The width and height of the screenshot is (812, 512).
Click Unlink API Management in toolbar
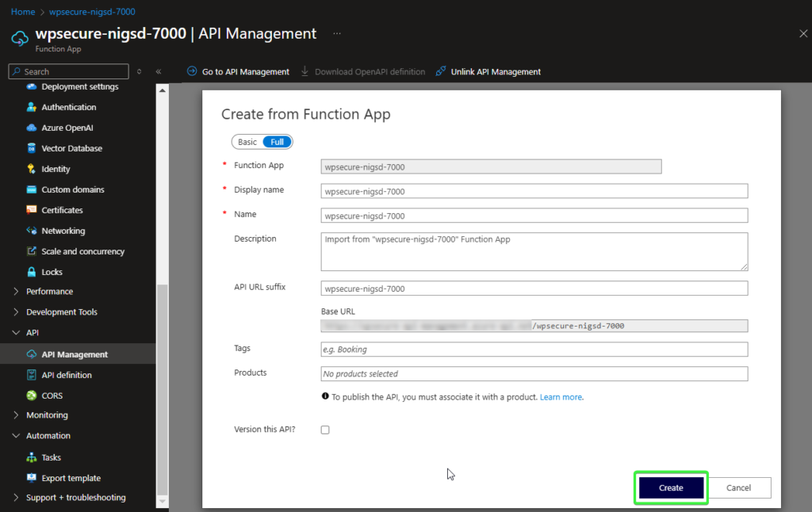(x=488, y=71)
